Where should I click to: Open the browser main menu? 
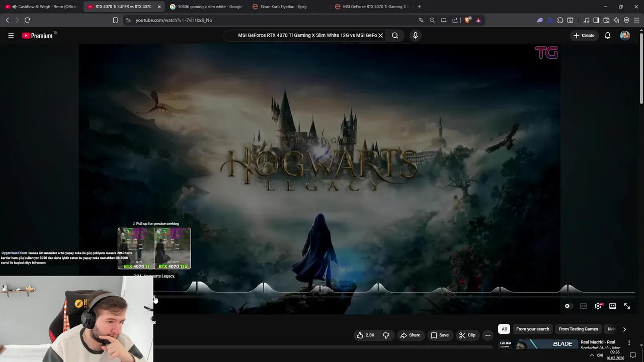(x=636, y=20)
